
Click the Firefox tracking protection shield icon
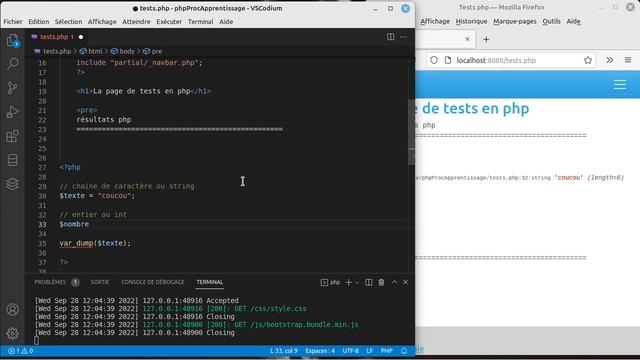click(434, 60)
